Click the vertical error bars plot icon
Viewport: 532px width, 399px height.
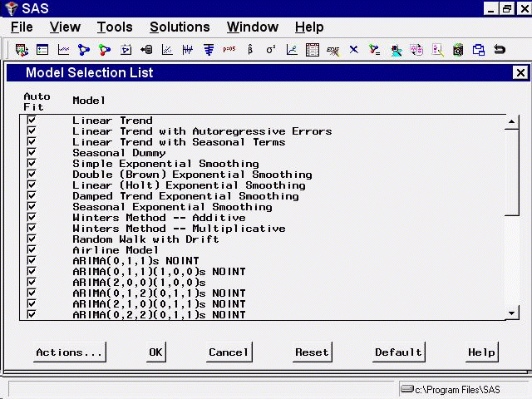click(188, 50)
